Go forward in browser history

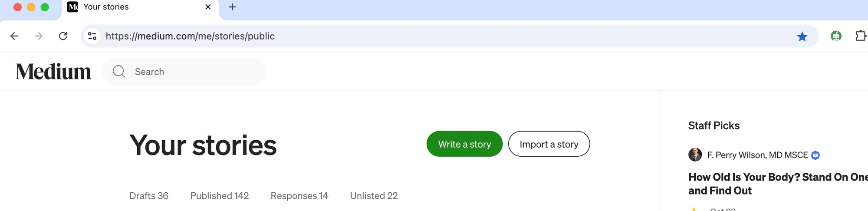[x=39, y=36]
